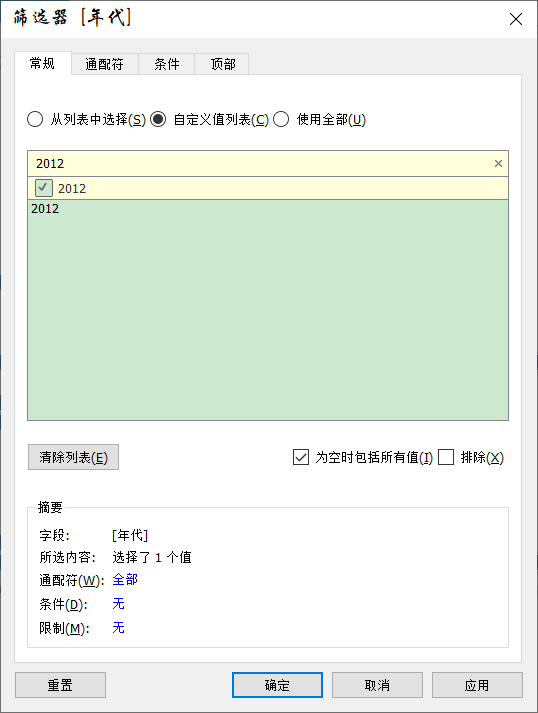Open the 条件 summary link 无
The width and height of the screenshot is (538, 713).
(x=119, y=604)
